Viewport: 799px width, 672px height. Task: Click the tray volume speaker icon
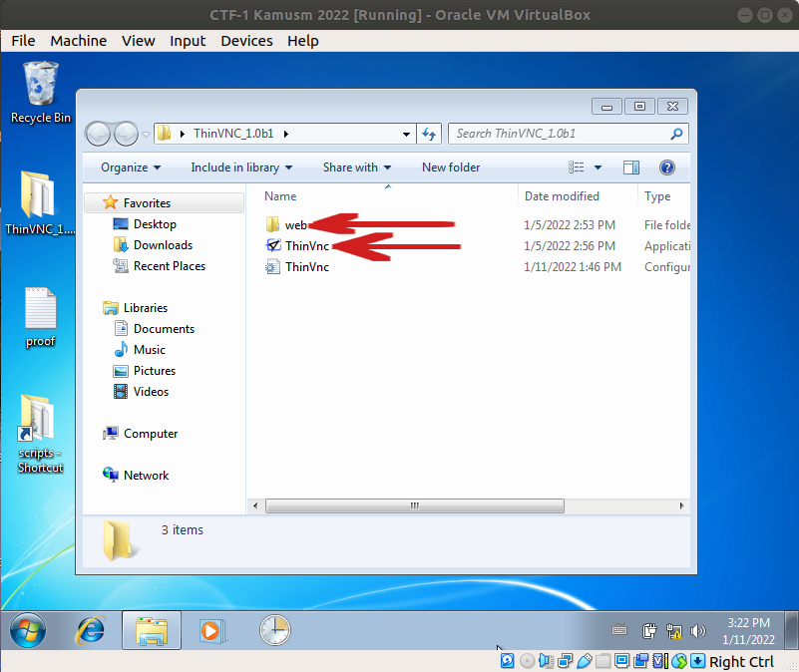tap(697, 631)
